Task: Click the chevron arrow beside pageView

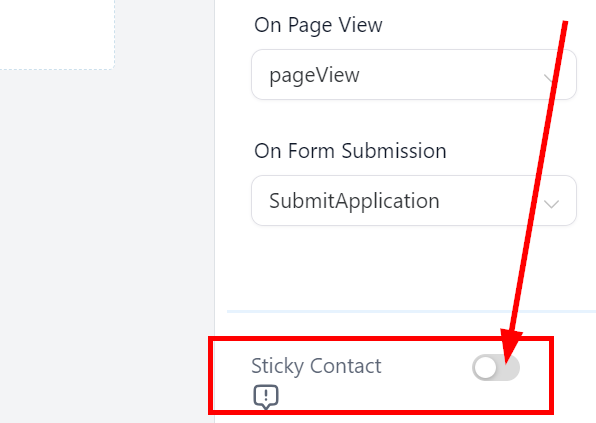Action: [550, 78]
